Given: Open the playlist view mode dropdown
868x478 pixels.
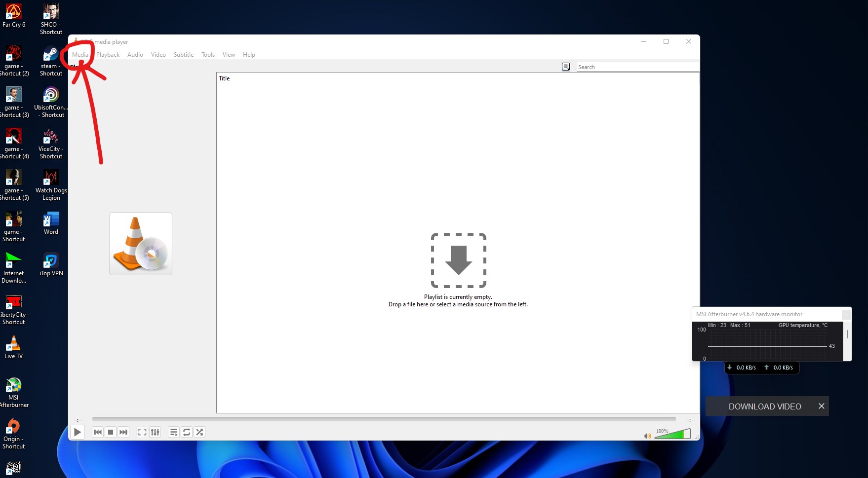Looking at the screenshot, I should coord(566,67).
